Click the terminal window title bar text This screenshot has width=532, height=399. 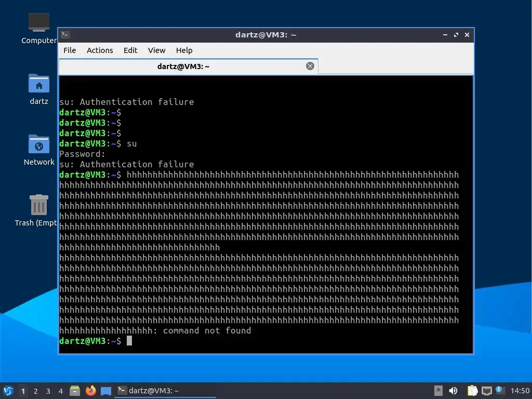[265, 35]
